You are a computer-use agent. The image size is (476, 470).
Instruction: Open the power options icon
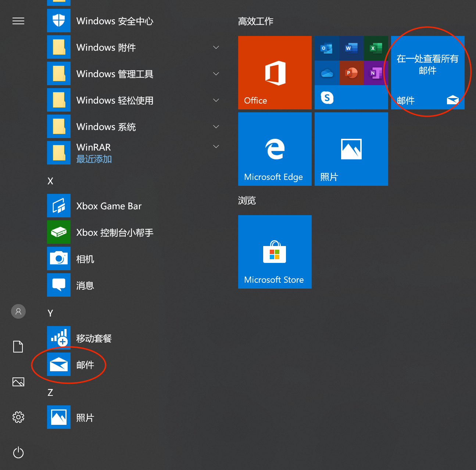pyautogui.click(x=18, y=453)
